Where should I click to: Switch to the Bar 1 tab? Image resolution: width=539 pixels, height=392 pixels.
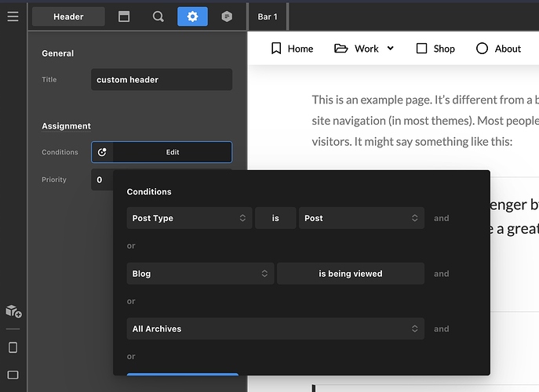pos(268,16)
